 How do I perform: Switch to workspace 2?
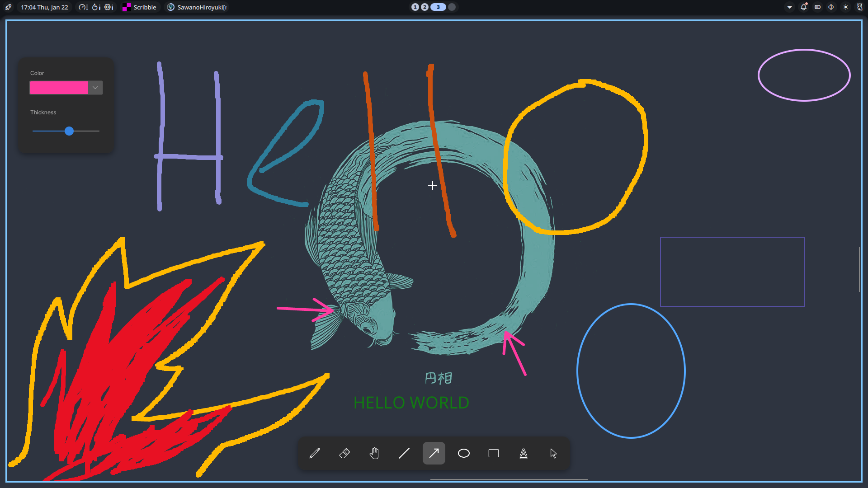(x=425, y=7)
